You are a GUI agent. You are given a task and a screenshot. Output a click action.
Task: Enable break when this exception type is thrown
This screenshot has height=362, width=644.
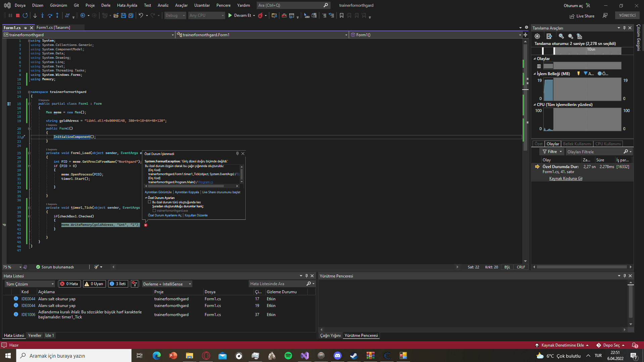(150, 202)
